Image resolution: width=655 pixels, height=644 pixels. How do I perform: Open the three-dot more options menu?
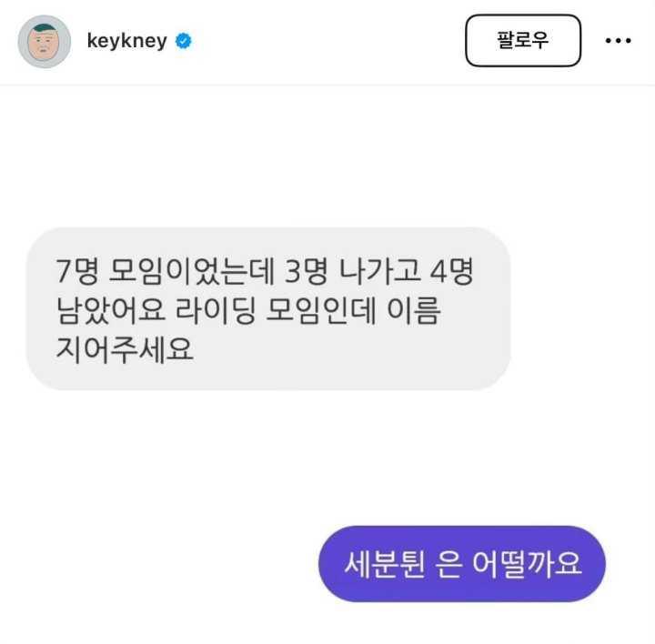[619, 41]
